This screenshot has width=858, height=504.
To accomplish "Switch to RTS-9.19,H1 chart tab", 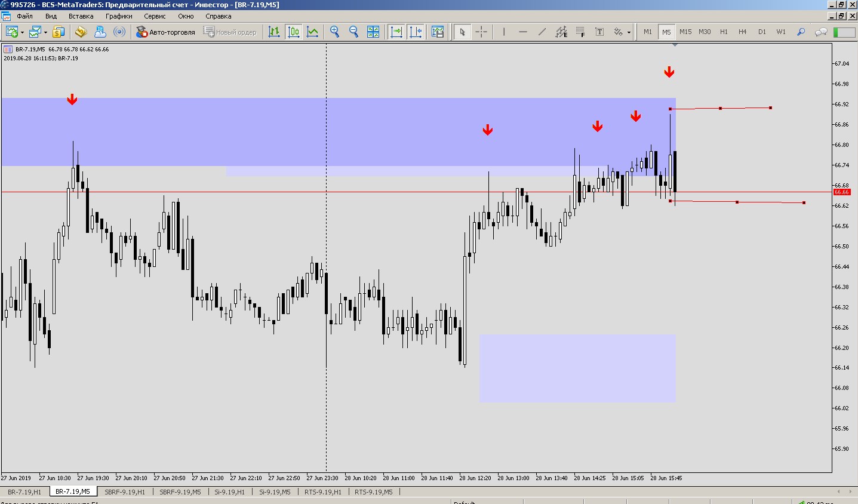I will pyautogui.click(x=323, y=492).
